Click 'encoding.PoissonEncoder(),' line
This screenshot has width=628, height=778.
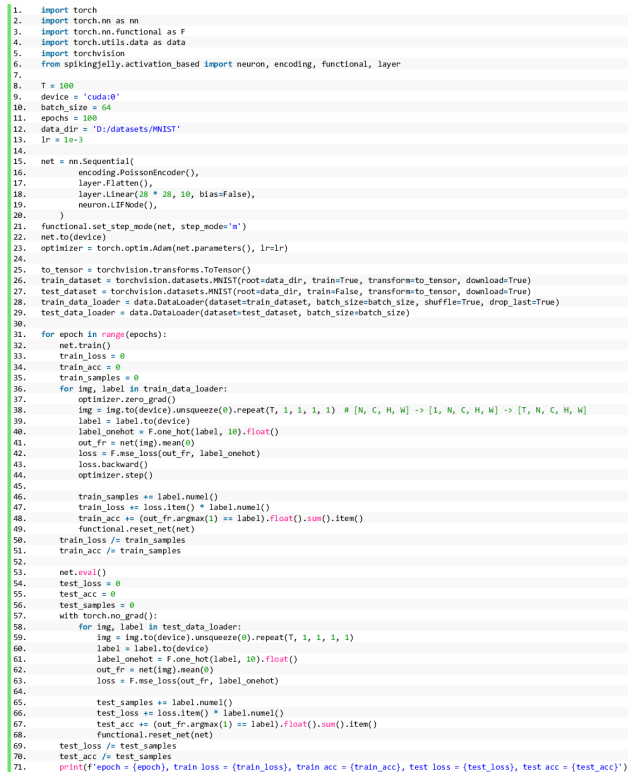coord(138,173)
